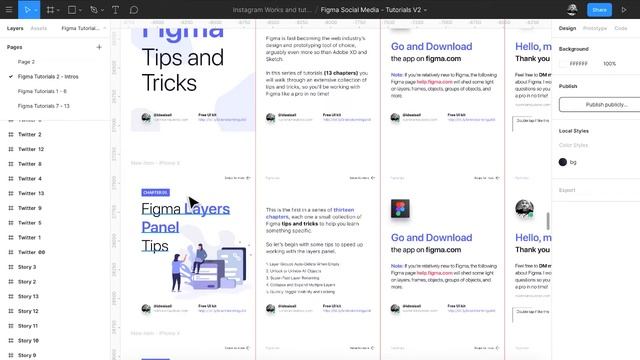
Task: Click the CHAPTER 01 badge on canvas
Action: pyautogui.click(x=156, y=192)
